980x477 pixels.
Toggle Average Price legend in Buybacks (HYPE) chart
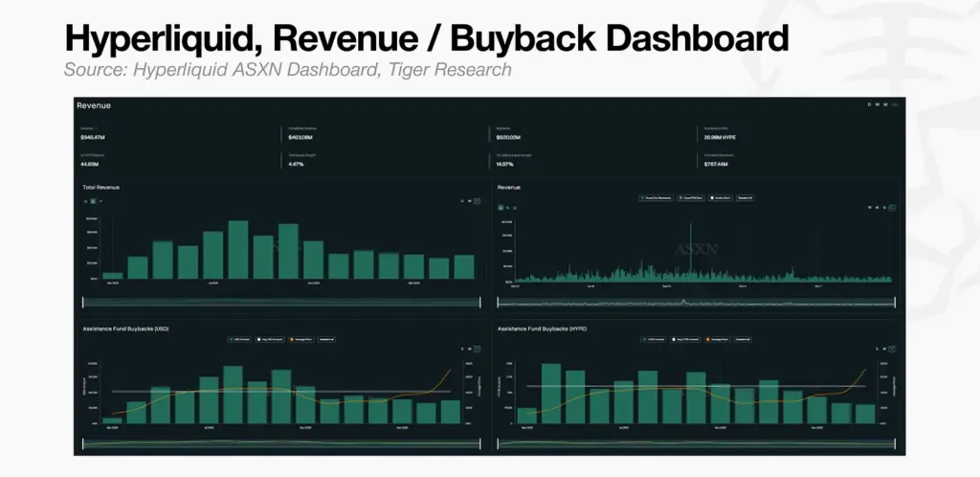(x=718, y=339)
